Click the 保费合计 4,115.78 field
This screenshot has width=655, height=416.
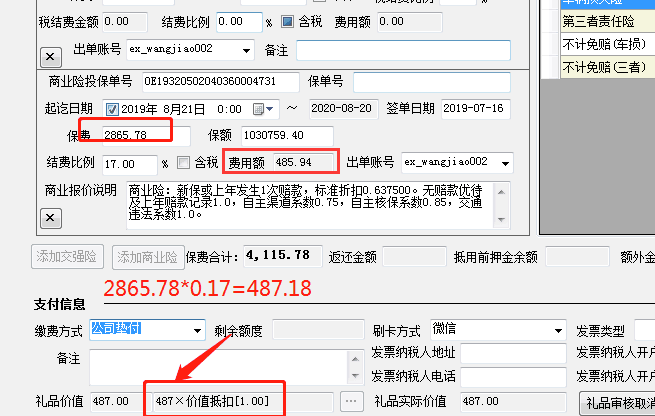click(x=283, y=256)
